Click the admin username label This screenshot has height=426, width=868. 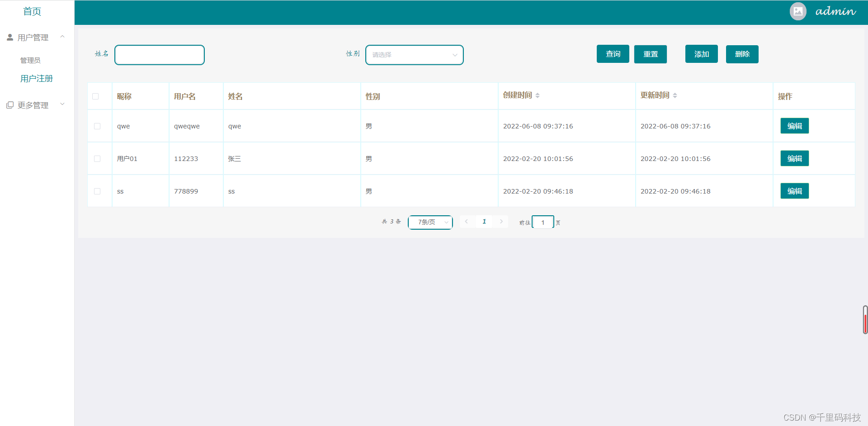pos(835,11)
